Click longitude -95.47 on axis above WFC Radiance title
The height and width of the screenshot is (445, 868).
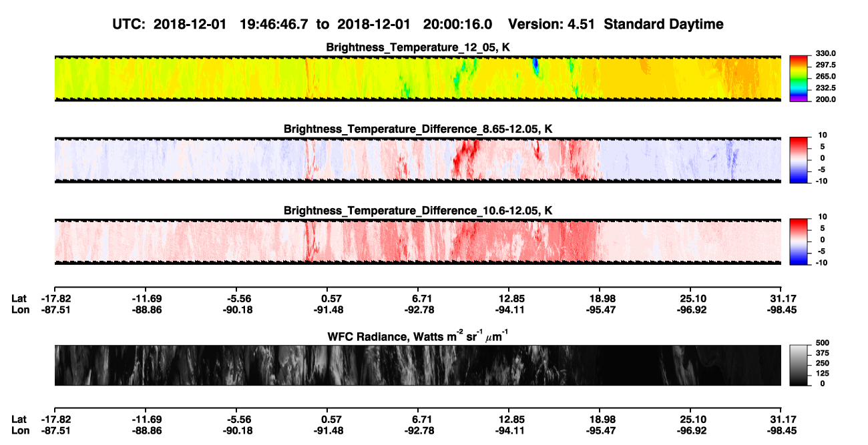pos(600,310)
